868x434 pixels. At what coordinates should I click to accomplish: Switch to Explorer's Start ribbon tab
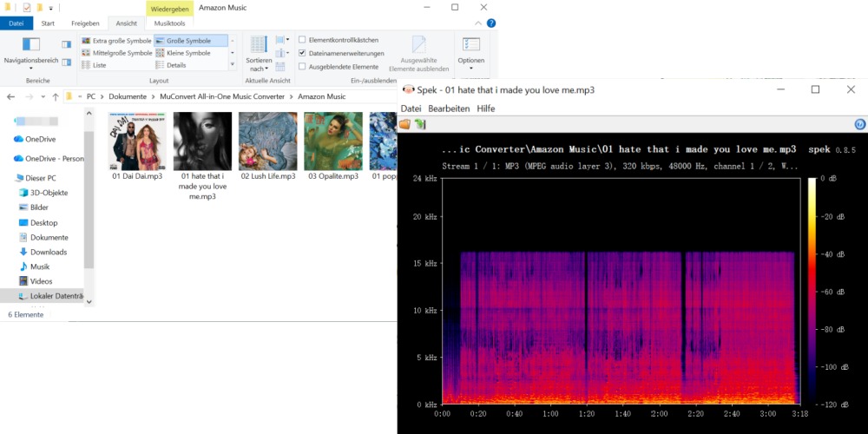(48, 23)
